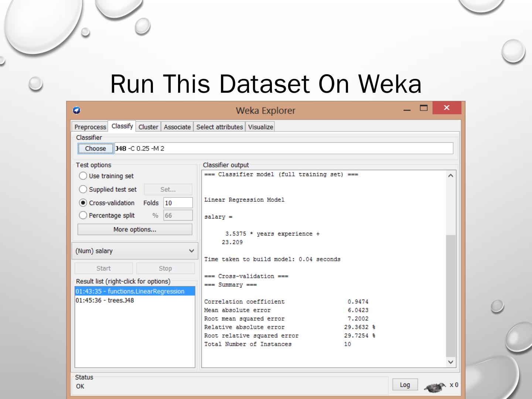Click the Weka bird logo icon in title bar
Viewport: 532px width, 399px height.
(77, 110)
